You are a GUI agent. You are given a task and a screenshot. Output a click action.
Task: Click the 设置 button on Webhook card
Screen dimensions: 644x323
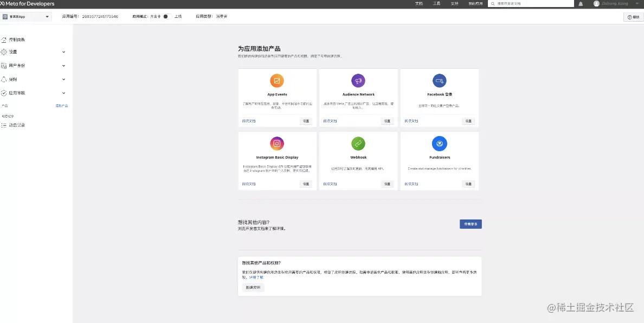[x=387, y=184]
